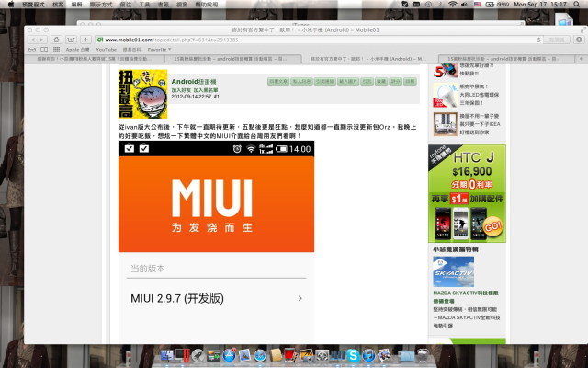The image size is (588, 368).
Task: Open the 視窗 menu
Action: click(182, 5)
